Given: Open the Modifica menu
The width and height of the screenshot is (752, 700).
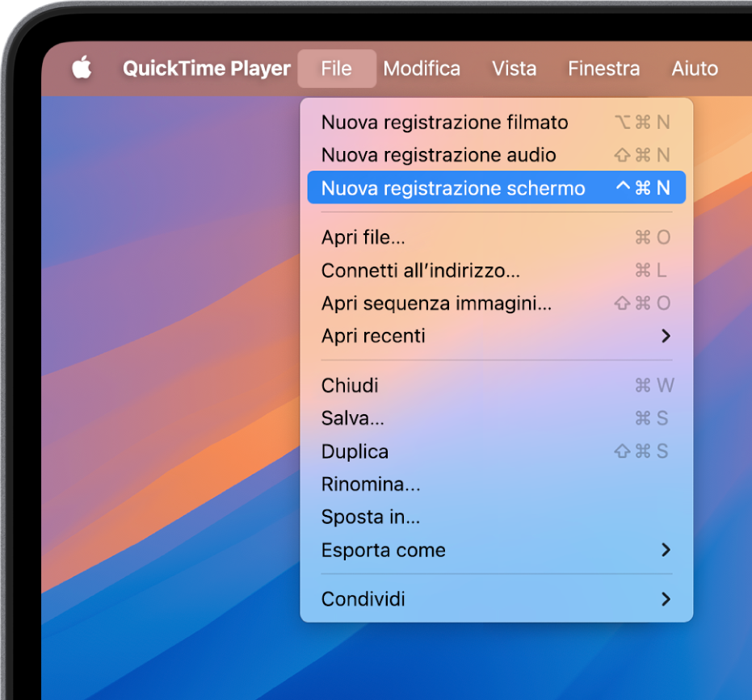Looking at the screenshot, I should [422, 69].
